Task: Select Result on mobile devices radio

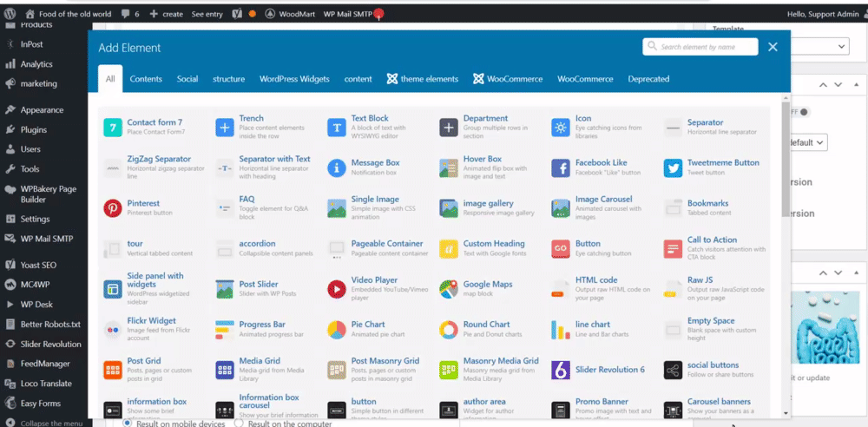Action: (128, 424)
